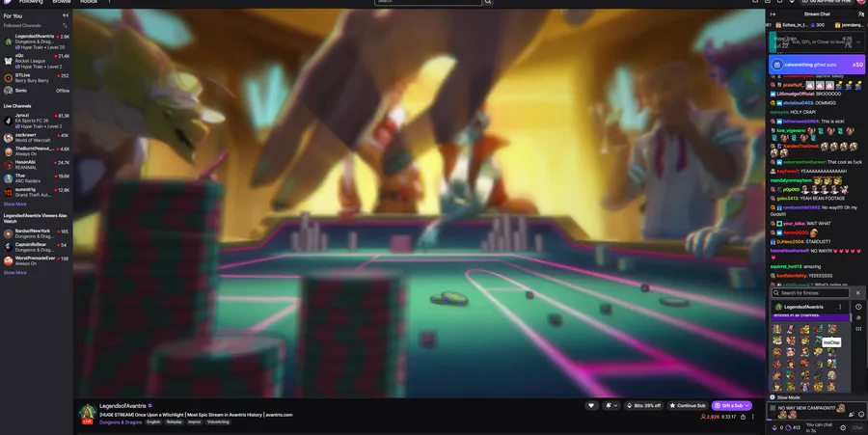
Task: Open stream options three-dot menu
Action: pos(753,417)
